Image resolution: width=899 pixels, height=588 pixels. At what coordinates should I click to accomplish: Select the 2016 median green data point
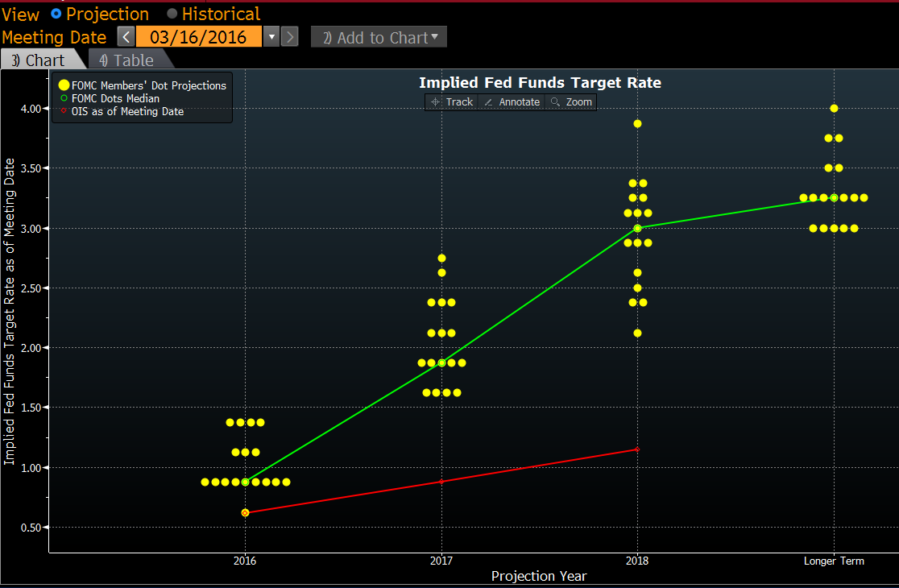(246, 482)
